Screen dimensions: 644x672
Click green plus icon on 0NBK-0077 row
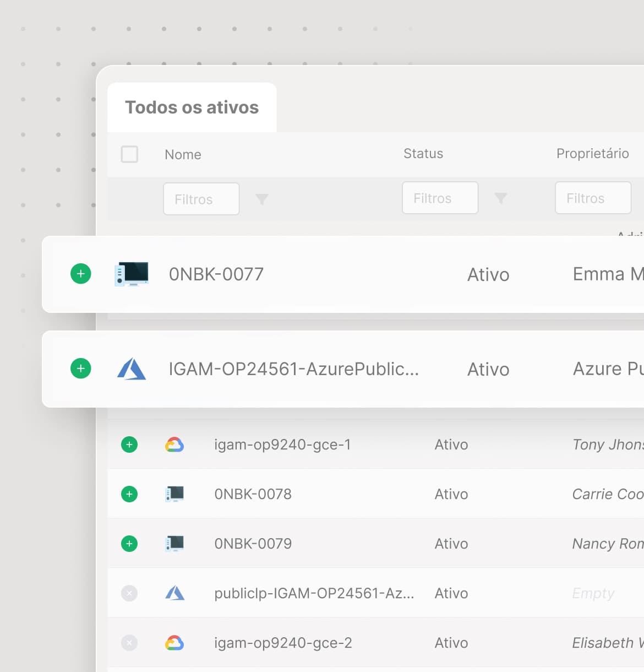(81, 274)
